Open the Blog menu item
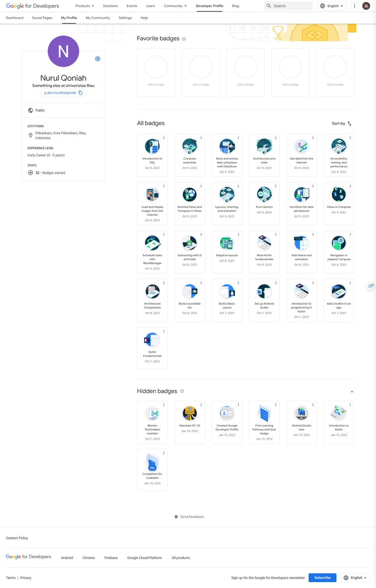The height and width of the screenshot is (588, 376). coord(235,6)
